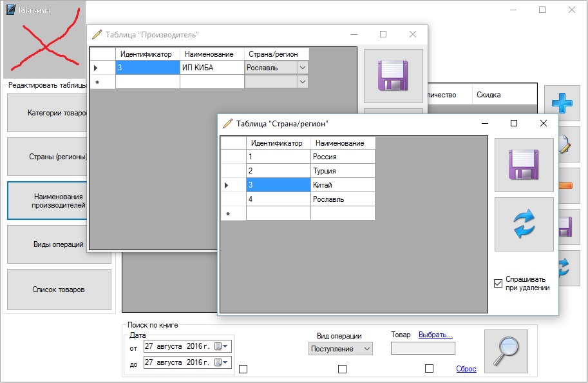Image resolution: width=588 pixels, height=383 pixels.
Task: Click refresh arrows icon in Страна/регион window
Action: click(x=524, y=224)
